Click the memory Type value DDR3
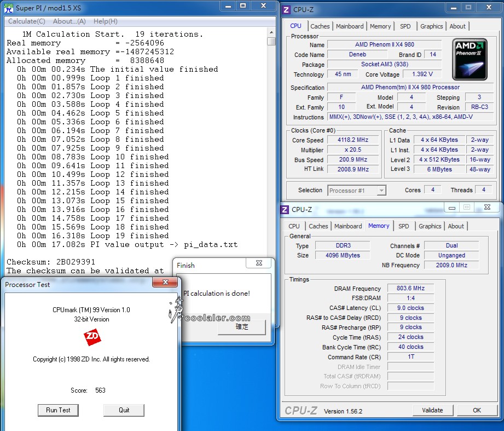Image resolution: width=504 pixels, height=431 pixels. [343, 246]
